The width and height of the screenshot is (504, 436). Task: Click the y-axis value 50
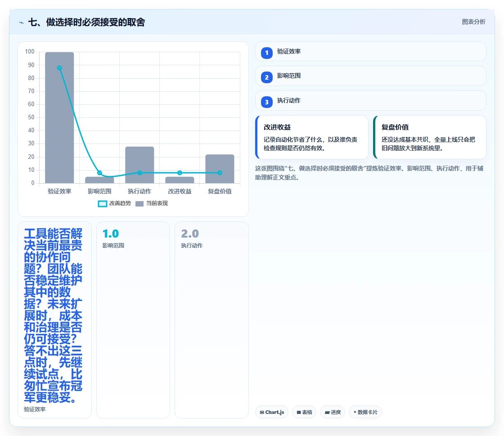point(31,117)
